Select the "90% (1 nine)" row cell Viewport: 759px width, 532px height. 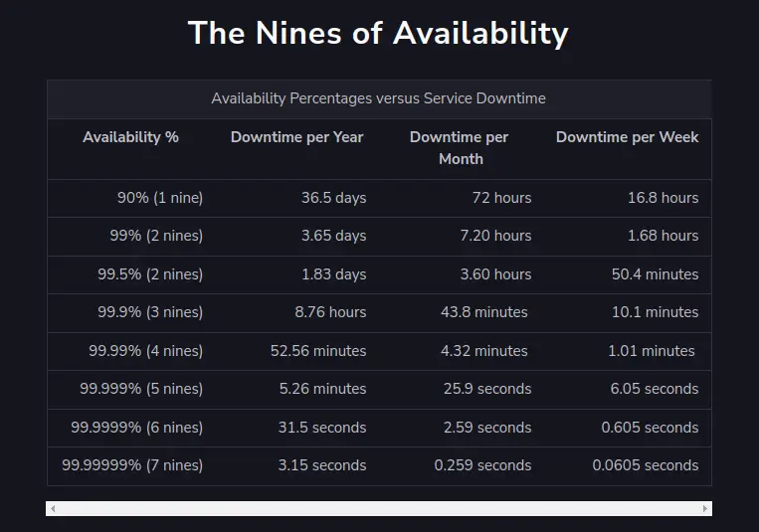(159, 198)
